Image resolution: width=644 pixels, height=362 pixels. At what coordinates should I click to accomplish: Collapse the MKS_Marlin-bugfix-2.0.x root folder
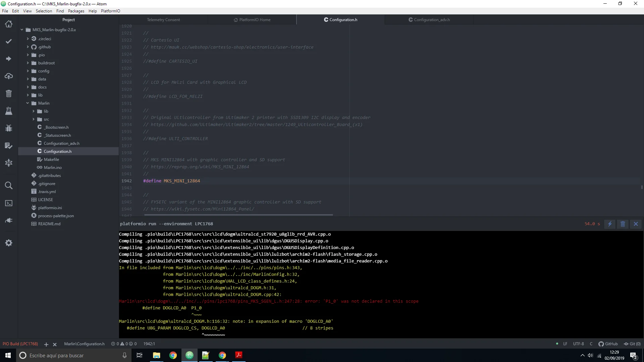coord(22,30)
